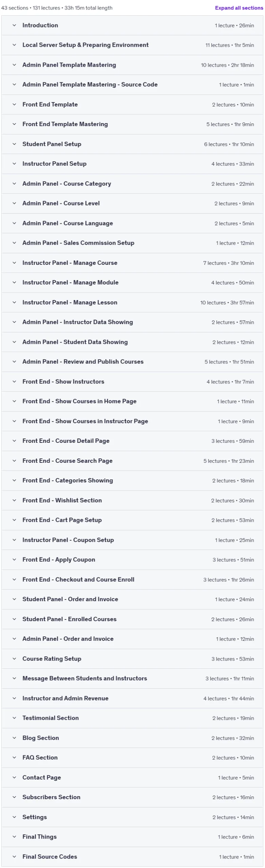Click the arrow icon next to Course Rating Setup
This screenshot has width=265, height=868.
click(14, 659)
